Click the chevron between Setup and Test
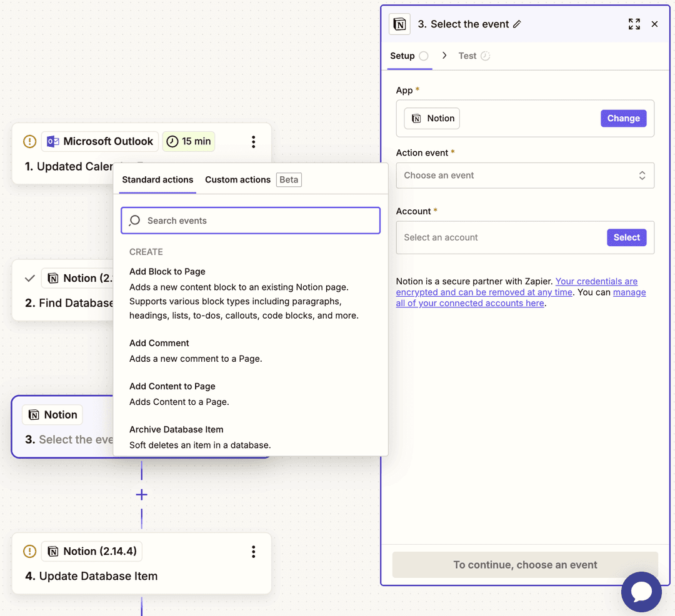 444,56
